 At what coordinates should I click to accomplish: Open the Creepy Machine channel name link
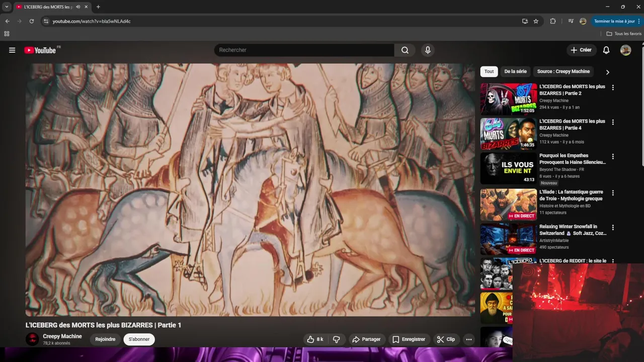point(62,336)
